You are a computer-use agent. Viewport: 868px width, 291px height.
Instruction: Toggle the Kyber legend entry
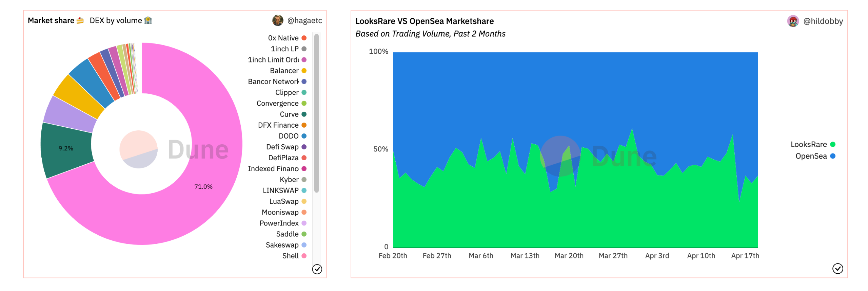pyautogui.click(x=293, y=179)
